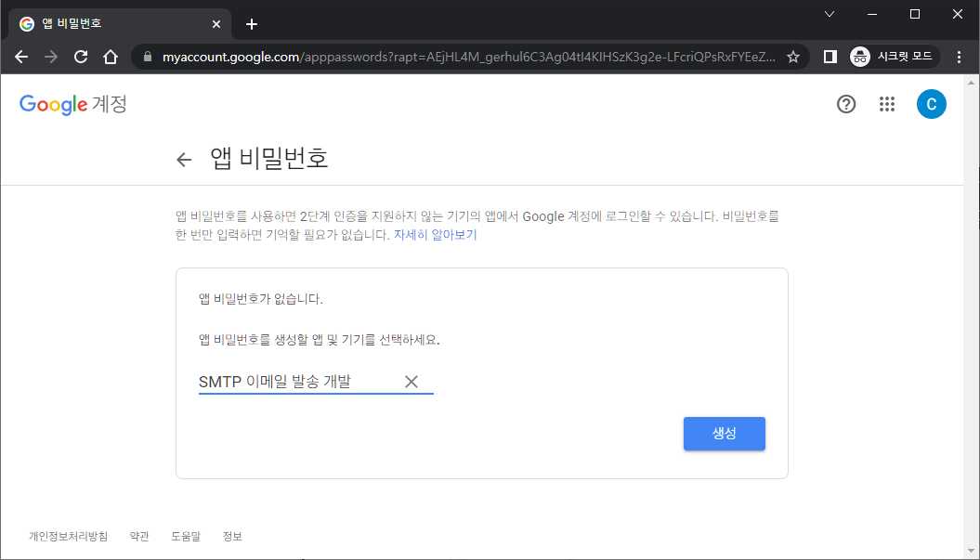
Task: Click the address bar URL text
Action: pyautogui.click(x=469, y=57)
